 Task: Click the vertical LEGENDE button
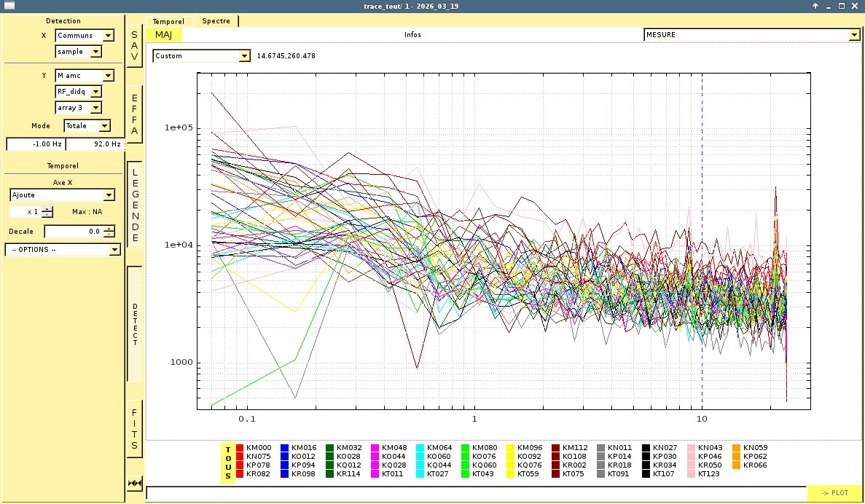coord(135,205)
